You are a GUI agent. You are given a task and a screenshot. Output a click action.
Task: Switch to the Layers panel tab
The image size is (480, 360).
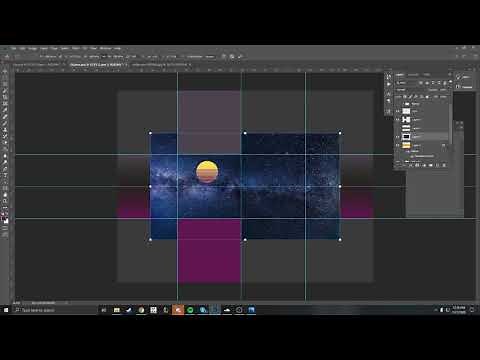tap(400, 75)
